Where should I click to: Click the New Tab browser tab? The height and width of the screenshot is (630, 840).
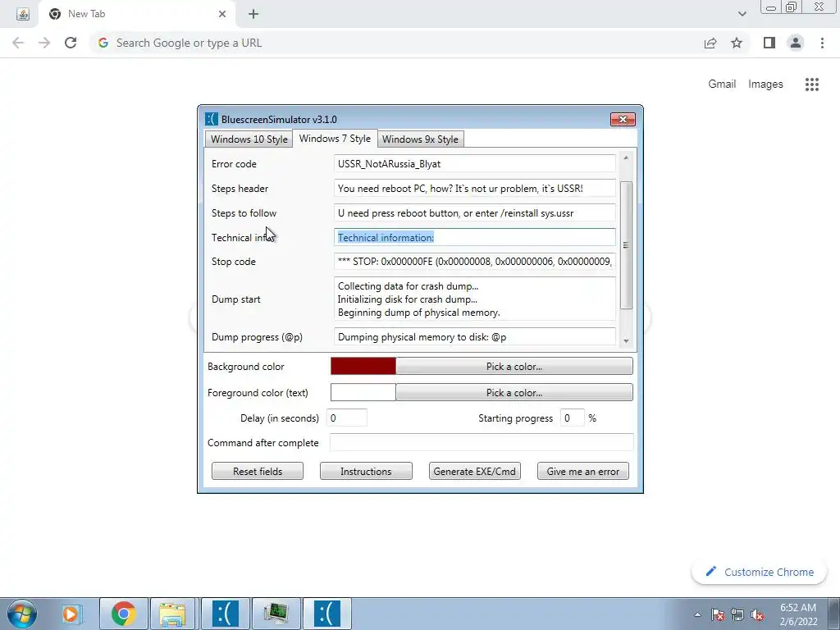click(x=137, y=14)
